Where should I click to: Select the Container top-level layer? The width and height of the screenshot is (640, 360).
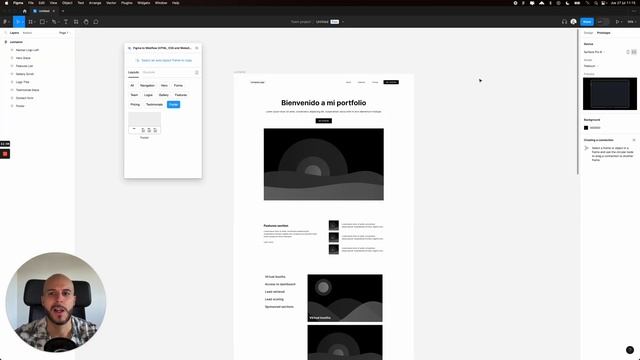coord(16,42)
